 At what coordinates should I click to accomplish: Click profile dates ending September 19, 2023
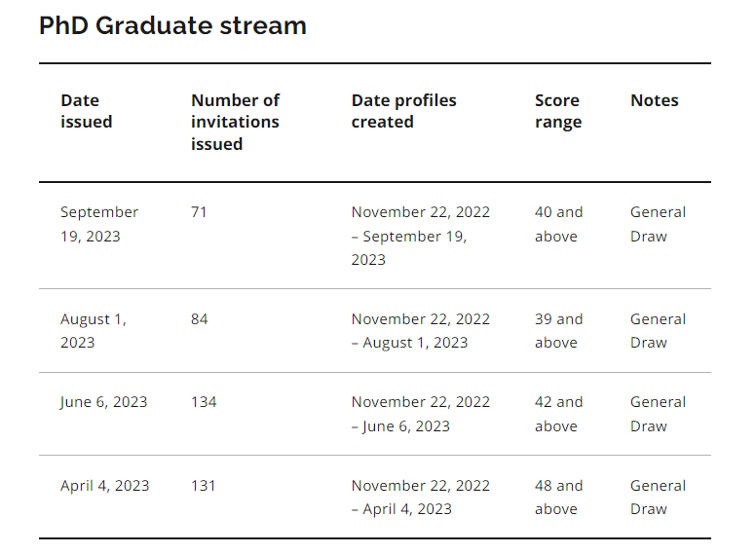tap(421, 236)
